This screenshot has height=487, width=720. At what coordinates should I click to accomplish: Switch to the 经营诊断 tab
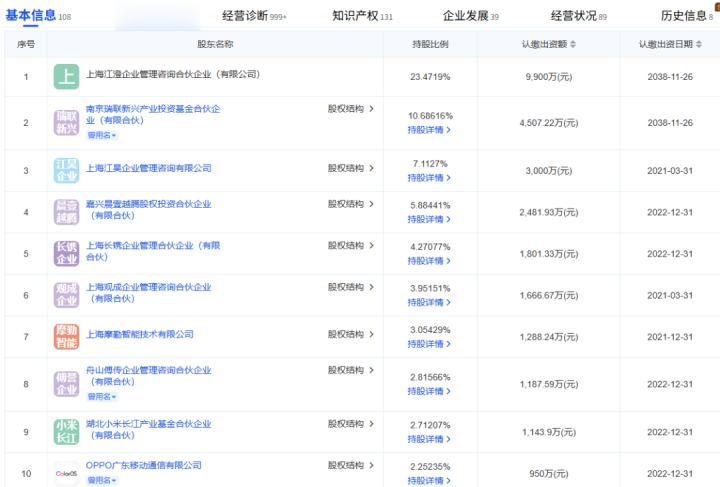point(254,16)
